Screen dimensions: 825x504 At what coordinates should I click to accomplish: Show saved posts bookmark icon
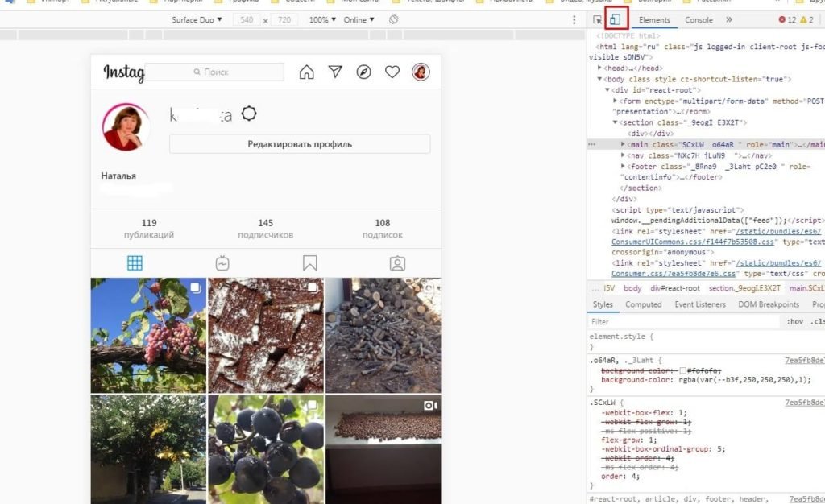(309, 263)
